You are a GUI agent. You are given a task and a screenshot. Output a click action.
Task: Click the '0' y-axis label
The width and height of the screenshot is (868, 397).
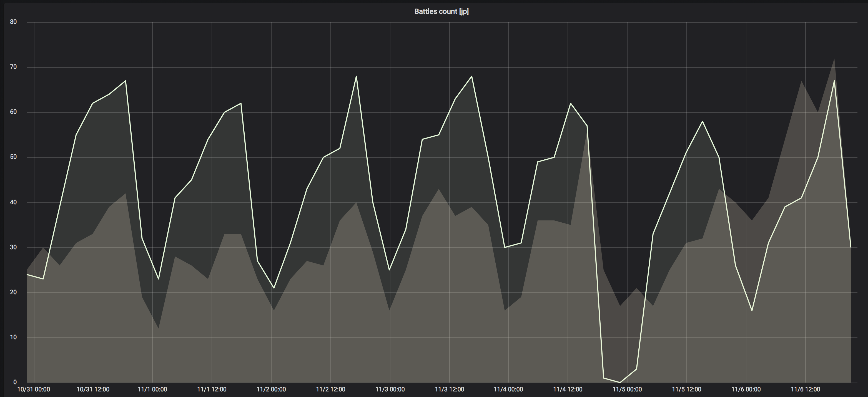(x=15, y=382)
